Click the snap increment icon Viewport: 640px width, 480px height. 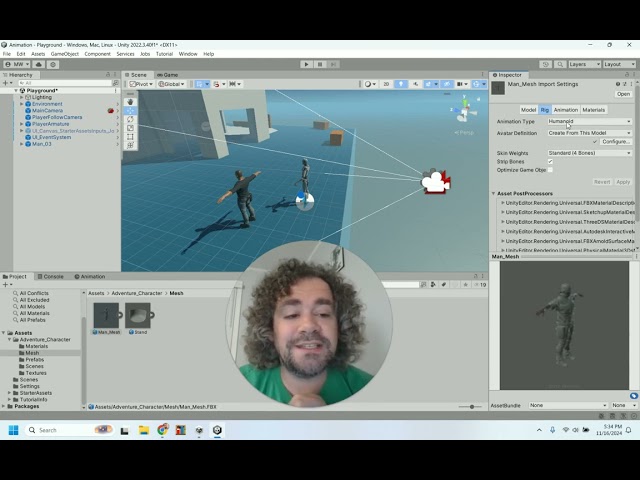[235, 84]
